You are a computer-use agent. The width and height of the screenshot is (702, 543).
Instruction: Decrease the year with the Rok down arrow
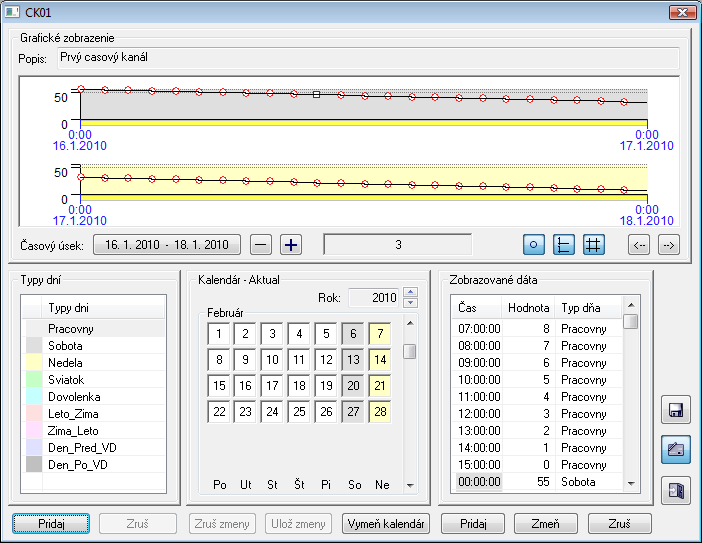pos(410,302)
